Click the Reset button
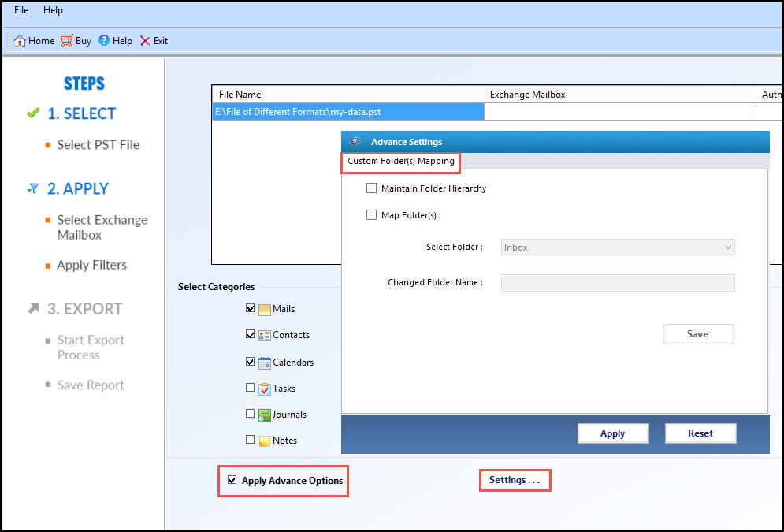Viewport: 784px width, 532px height. coord(700,433)
